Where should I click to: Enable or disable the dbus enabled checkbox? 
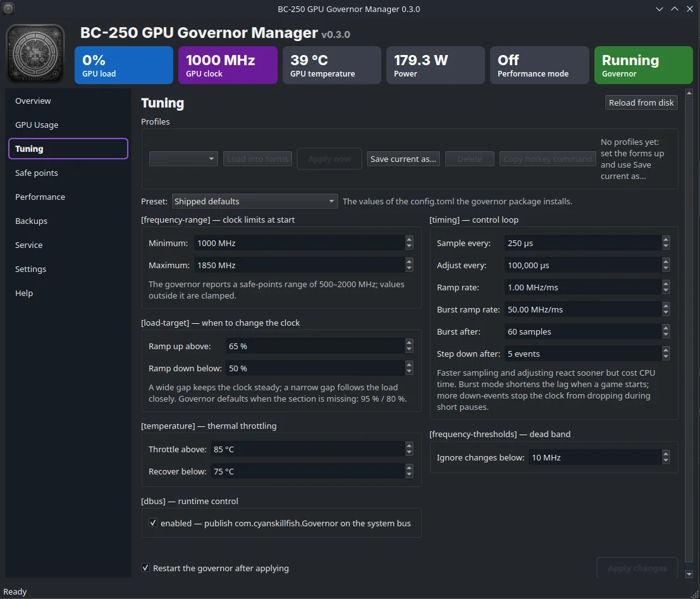[152, 522]
